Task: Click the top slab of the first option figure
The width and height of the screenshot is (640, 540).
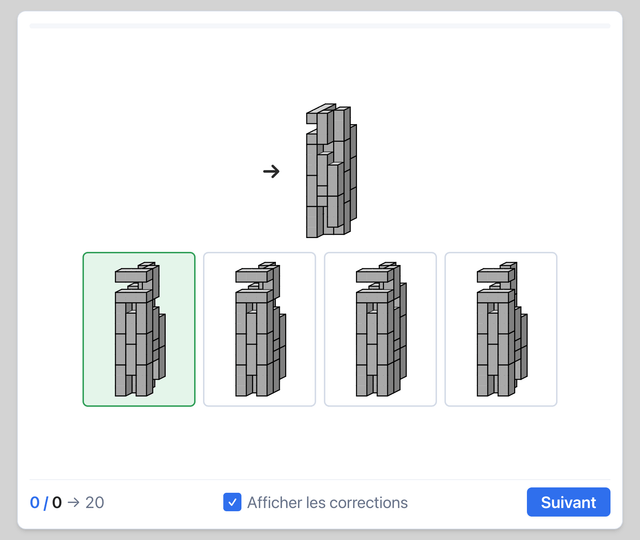Action: (131, 275)
